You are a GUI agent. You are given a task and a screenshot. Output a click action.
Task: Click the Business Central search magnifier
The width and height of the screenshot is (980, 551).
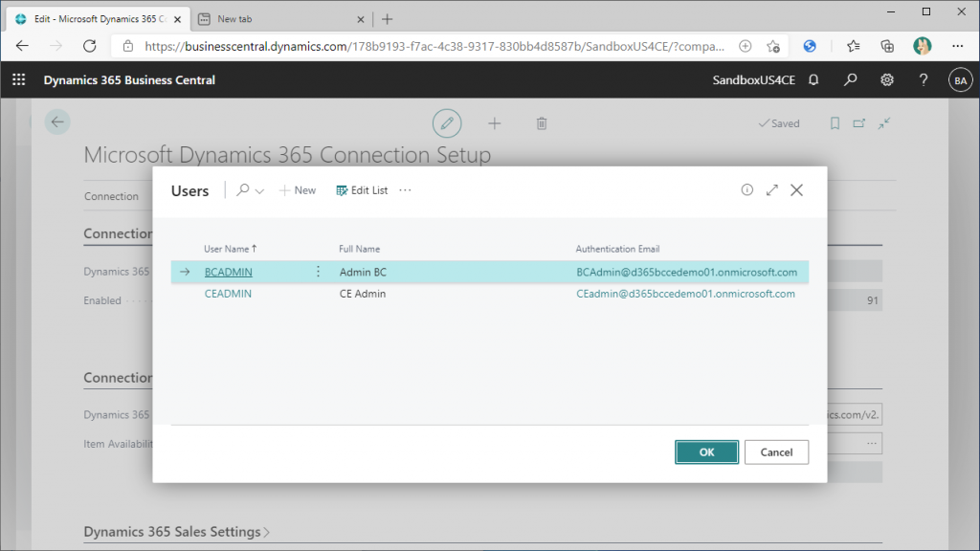pos(850,80)
